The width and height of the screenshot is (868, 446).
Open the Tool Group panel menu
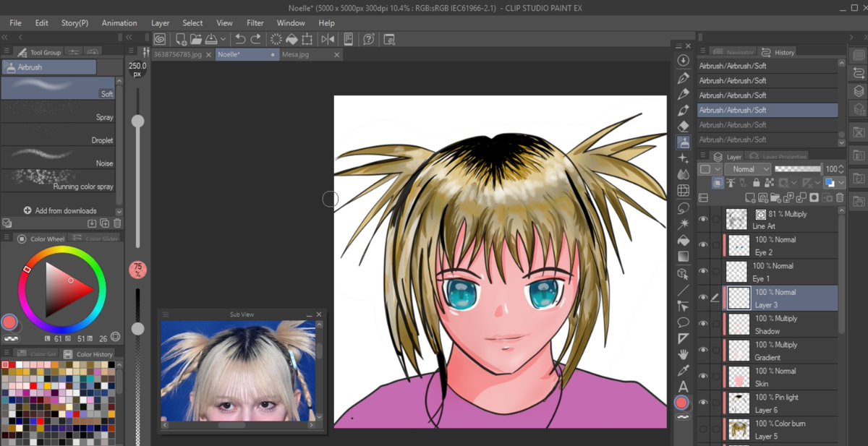pos(7,52)
